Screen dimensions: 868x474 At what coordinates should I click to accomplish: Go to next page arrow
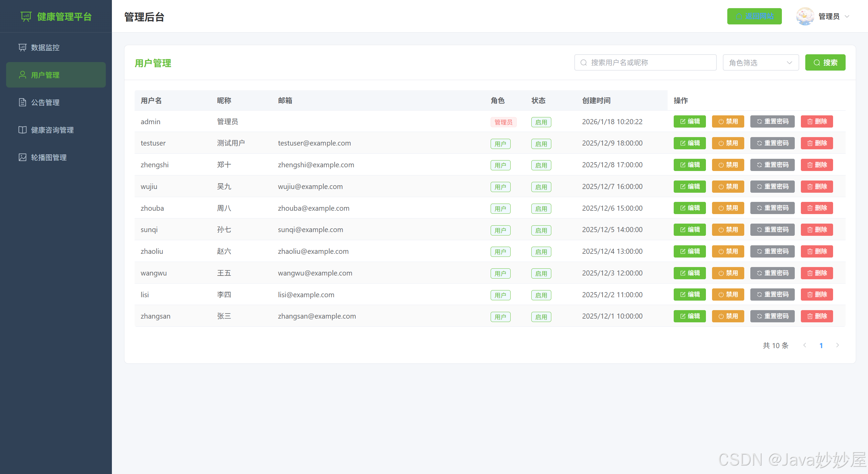coord(837,345)
